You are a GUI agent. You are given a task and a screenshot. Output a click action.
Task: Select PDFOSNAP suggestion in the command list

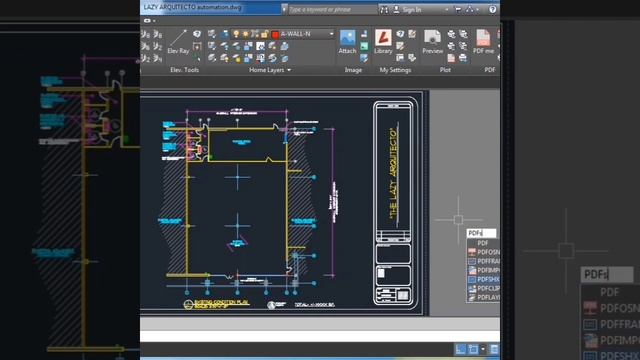484,252
